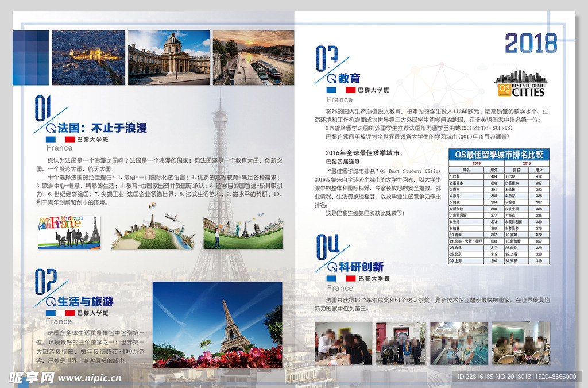The height and width of the screenshot is (388, 588).
Task: Select the heading 教育
Action: 349,78
